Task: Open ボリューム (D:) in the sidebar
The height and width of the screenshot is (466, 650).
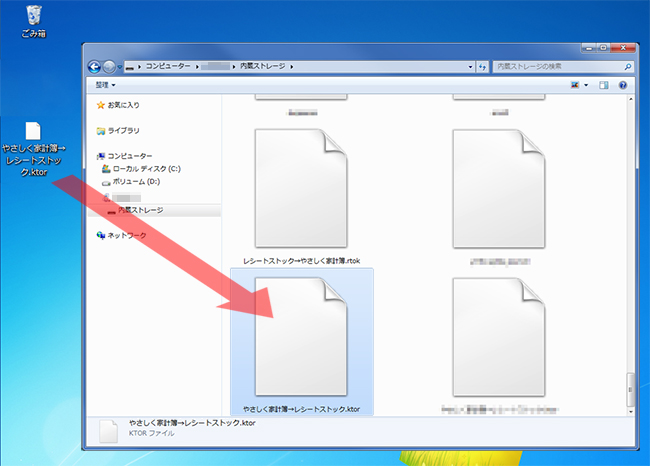Action: coord(136,182)
